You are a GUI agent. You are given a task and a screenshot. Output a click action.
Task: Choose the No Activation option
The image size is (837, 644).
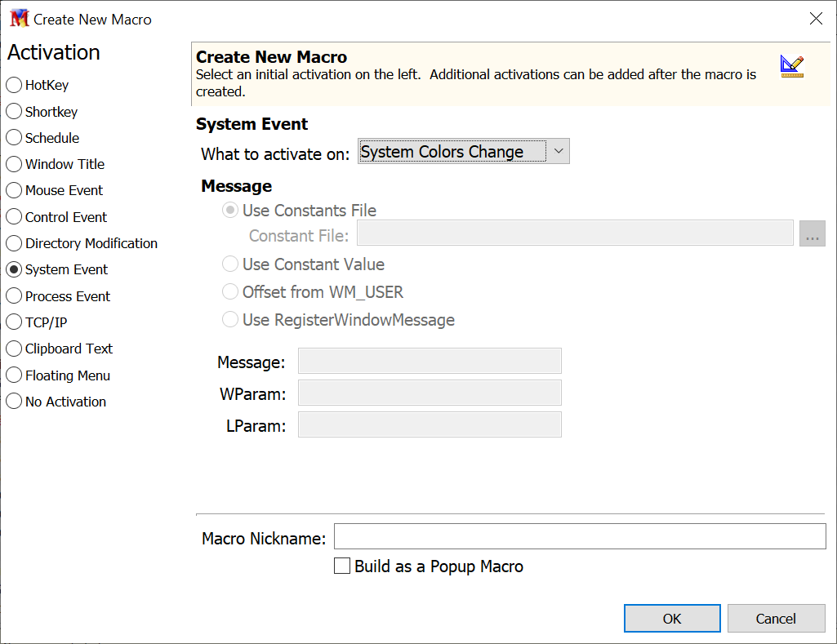[14, 402]
